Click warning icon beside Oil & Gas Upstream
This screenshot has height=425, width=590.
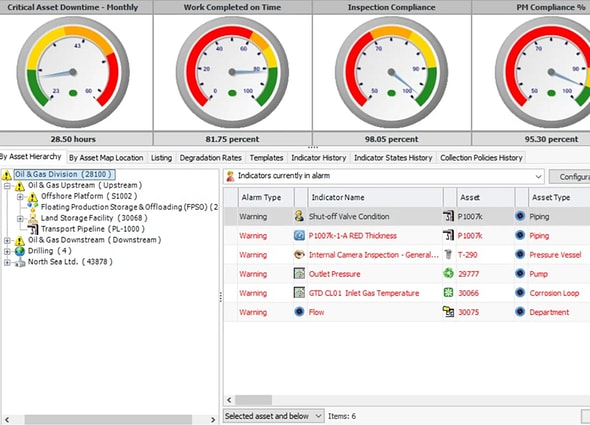pyautogui.click(x=20, y=186)
